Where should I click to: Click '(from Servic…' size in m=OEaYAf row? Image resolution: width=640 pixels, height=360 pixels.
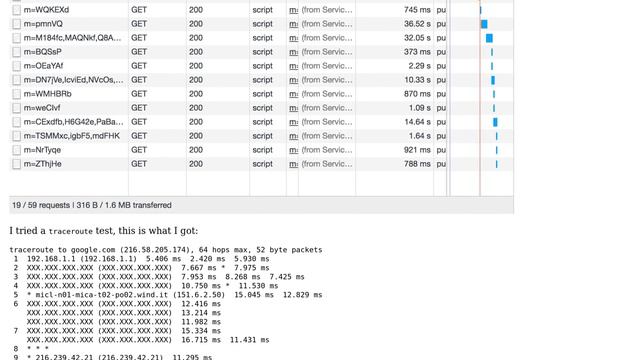coord(327,66)
